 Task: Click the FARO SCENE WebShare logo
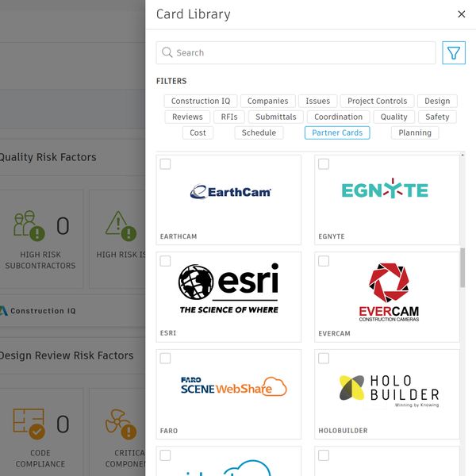click(233, 386)
